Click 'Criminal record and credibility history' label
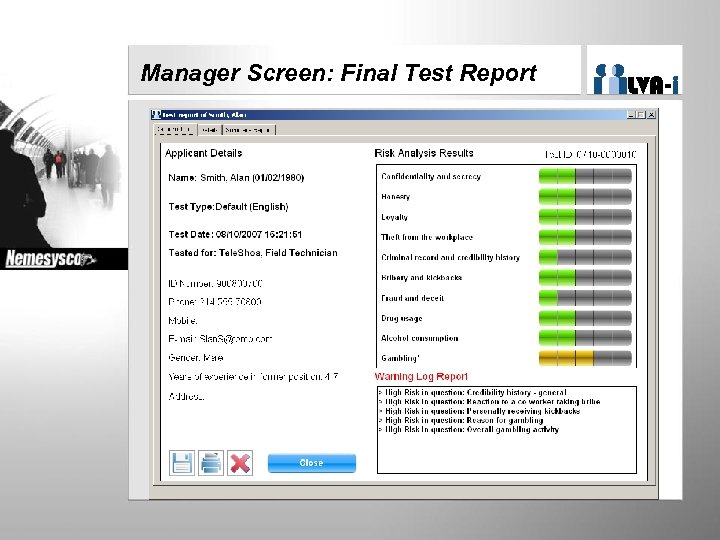 pos(450,257)
